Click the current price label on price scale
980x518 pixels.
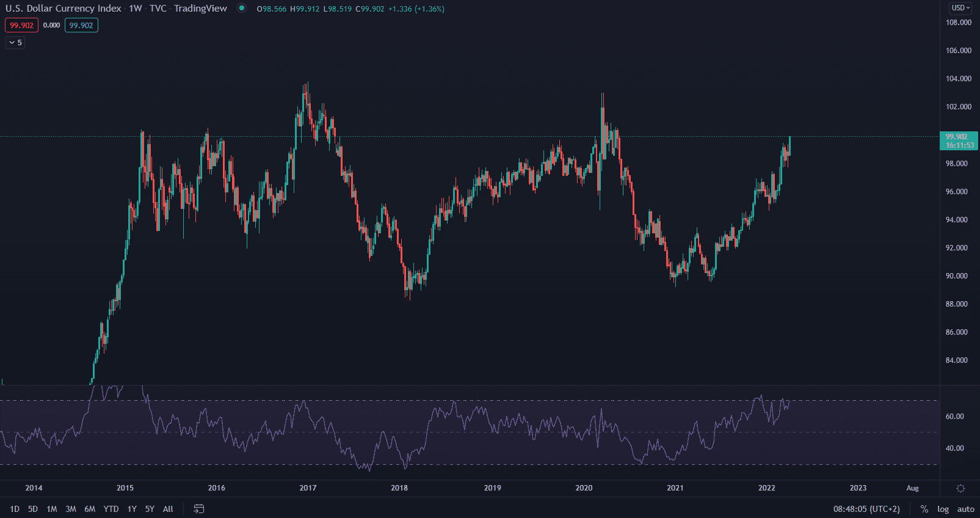(x=958, y=141)
